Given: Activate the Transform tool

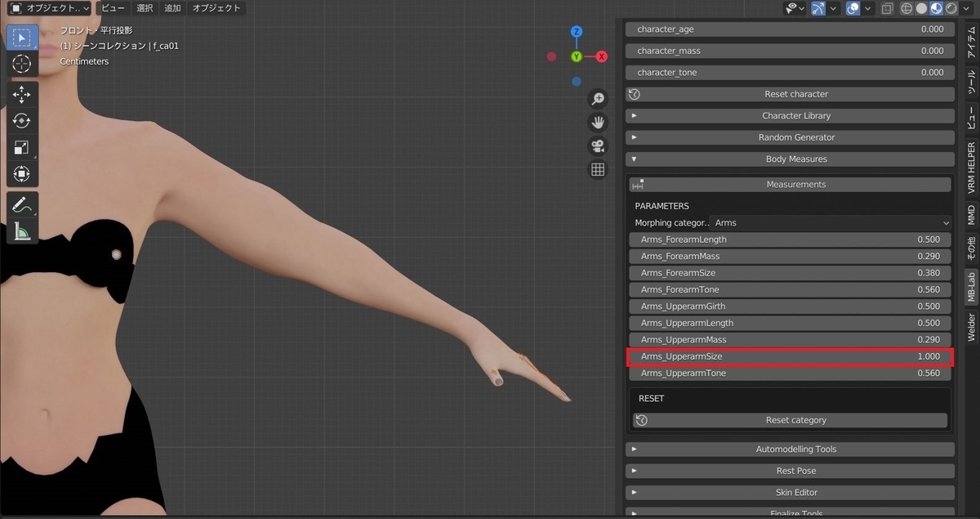Looking at the screenshot, I should (22, 173).
